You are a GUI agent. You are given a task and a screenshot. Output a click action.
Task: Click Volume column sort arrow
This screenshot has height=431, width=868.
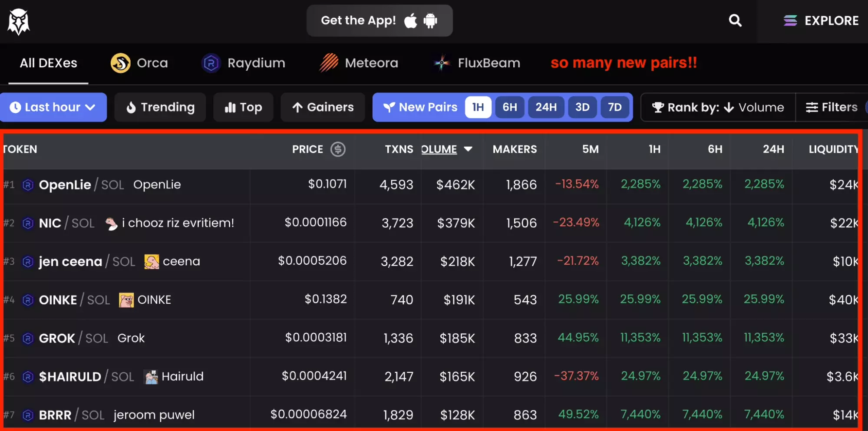468,149
